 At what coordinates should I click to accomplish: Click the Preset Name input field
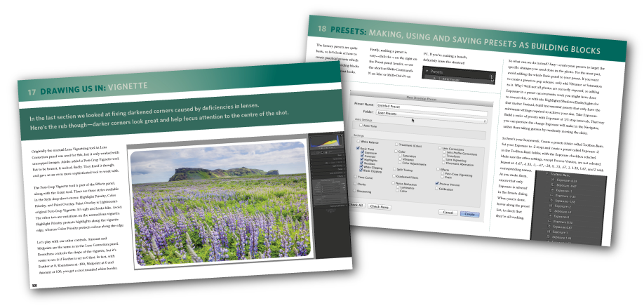point(432,107)
